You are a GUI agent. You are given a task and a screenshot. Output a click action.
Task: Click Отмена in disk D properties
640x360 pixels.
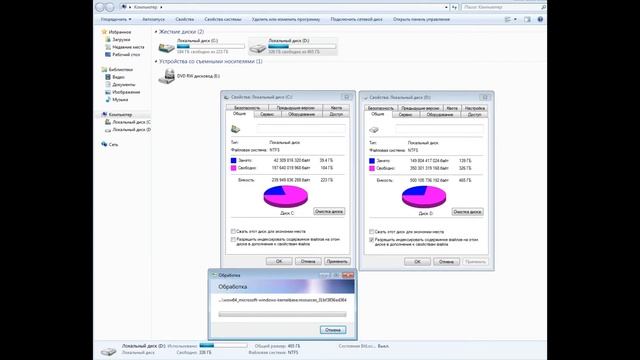pyautogui.click(x=446, y=262)
